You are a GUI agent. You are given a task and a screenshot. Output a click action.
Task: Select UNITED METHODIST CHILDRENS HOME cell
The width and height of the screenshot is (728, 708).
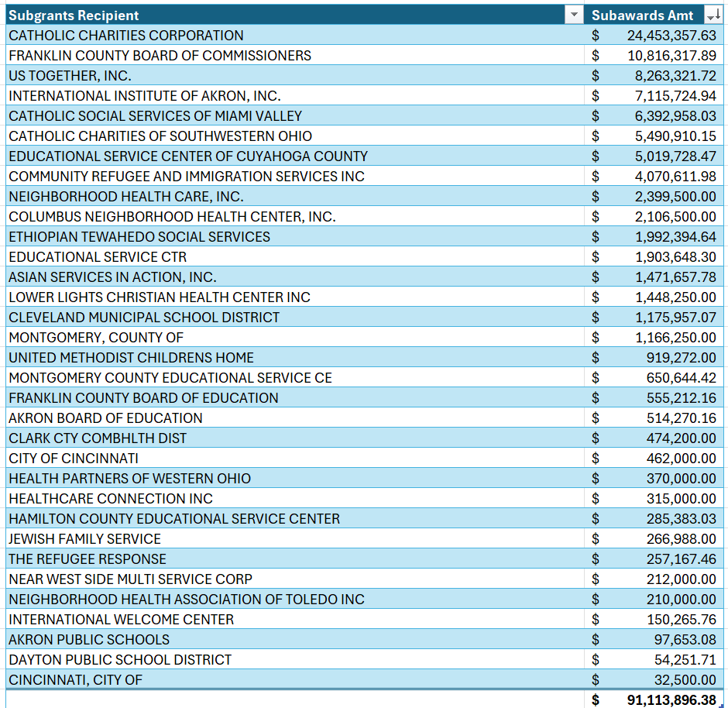tap(295, 357)
